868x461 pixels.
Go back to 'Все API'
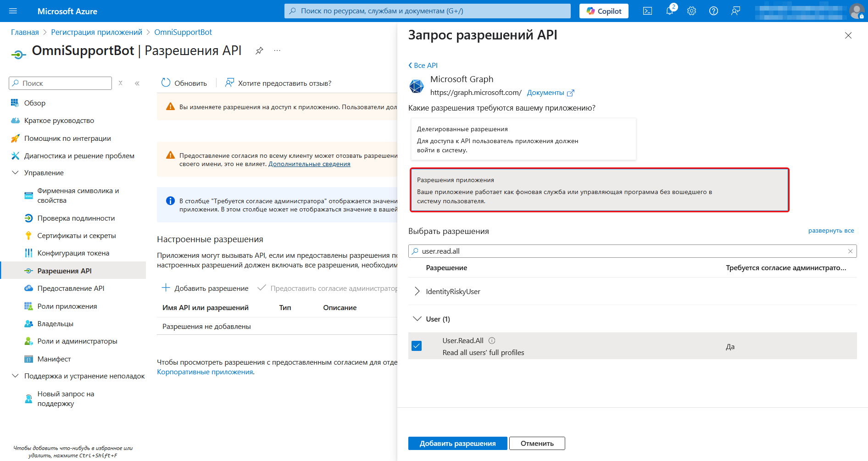tap(423, 65)
